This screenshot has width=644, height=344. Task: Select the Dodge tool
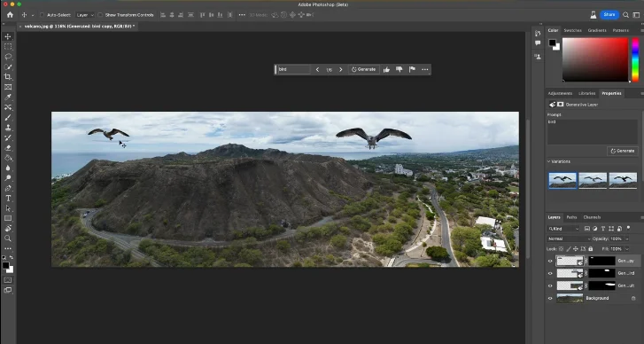coord(8,178)
